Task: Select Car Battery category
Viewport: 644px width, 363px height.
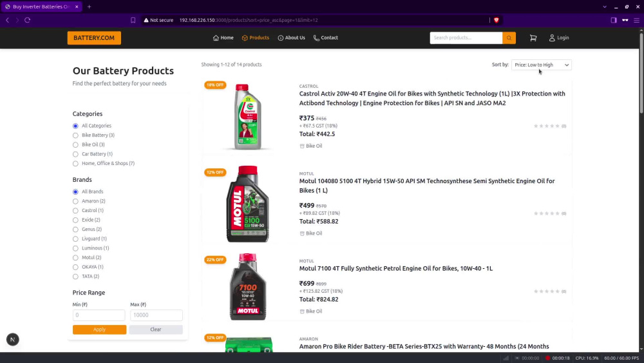Action: pos(75,154)
